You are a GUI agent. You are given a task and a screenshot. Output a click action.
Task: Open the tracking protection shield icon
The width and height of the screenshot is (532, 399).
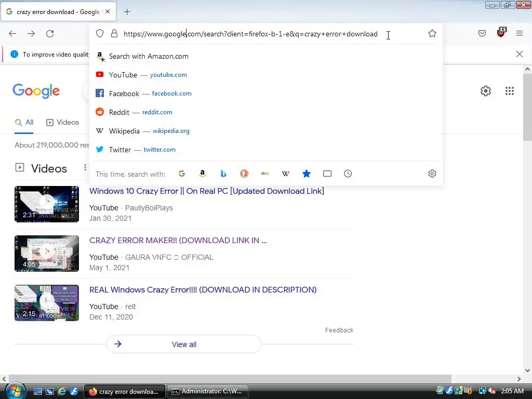(x=100, y=33)
